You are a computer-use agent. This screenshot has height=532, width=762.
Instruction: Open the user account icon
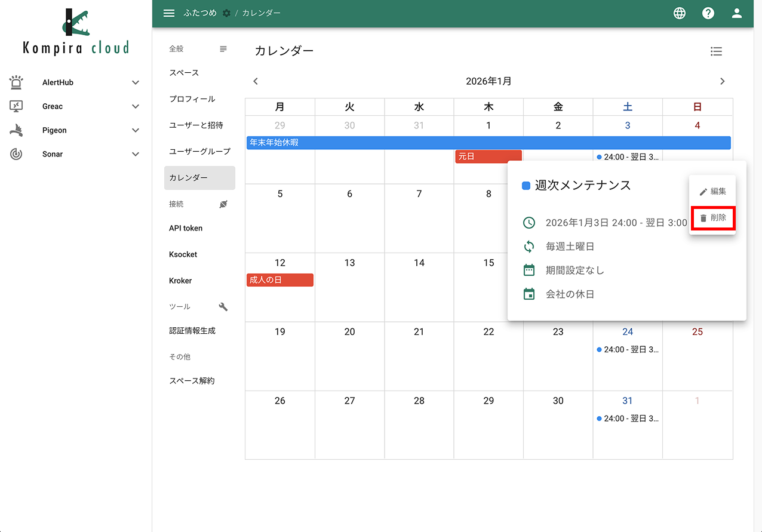736,13
